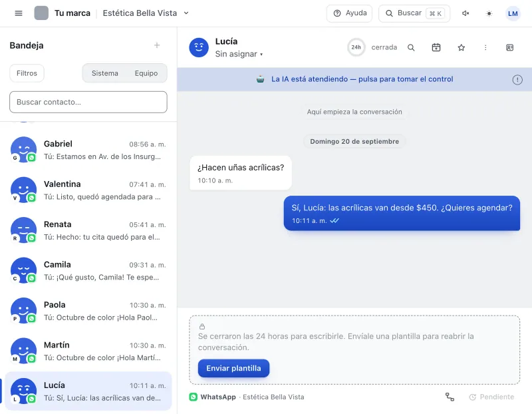Open the LM user profile avatar
The width and height of the screenshot is (532, 414).
pyautogui.click(x=513, y=13)
